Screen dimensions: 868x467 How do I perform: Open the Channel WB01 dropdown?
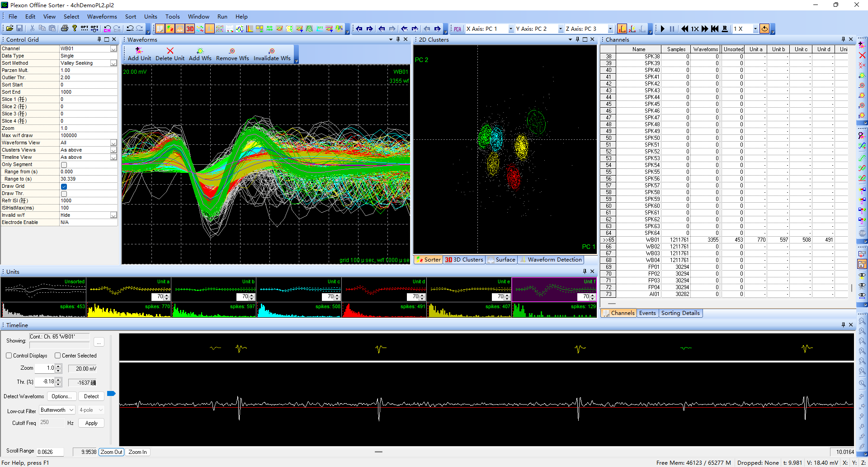(113, 49)
